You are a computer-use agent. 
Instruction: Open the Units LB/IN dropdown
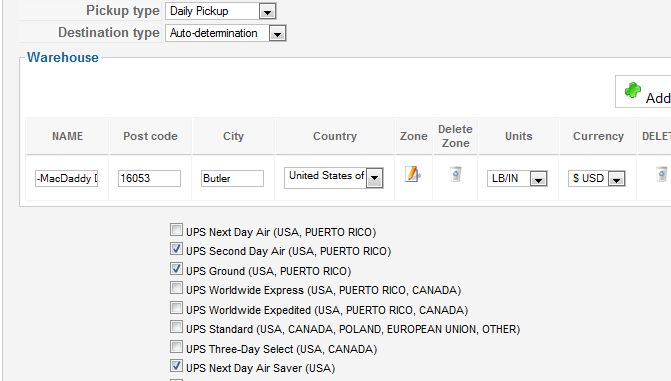517,179
